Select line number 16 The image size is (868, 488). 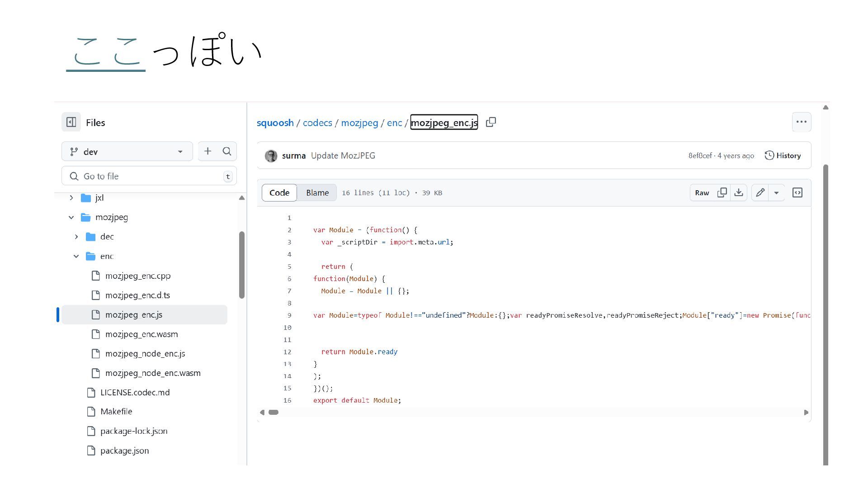click(288, 400)
